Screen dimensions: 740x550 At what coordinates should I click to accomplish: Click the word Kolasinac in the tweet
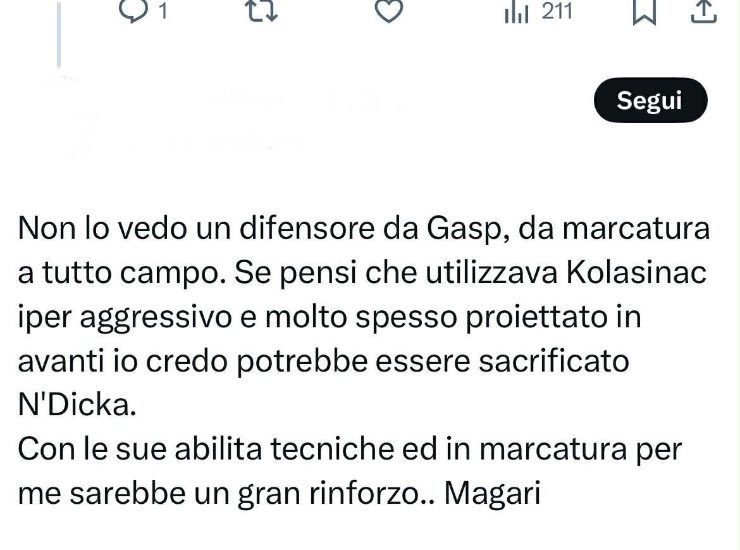636,272
